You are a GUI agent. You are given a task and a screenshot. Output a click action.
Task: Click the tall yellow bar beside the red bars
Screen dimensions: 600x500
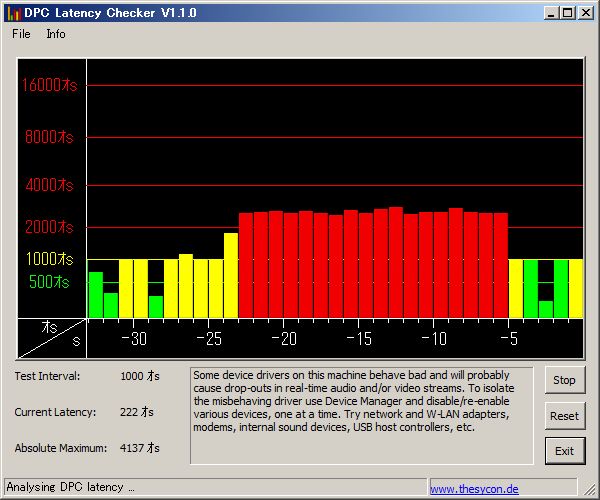231,275
